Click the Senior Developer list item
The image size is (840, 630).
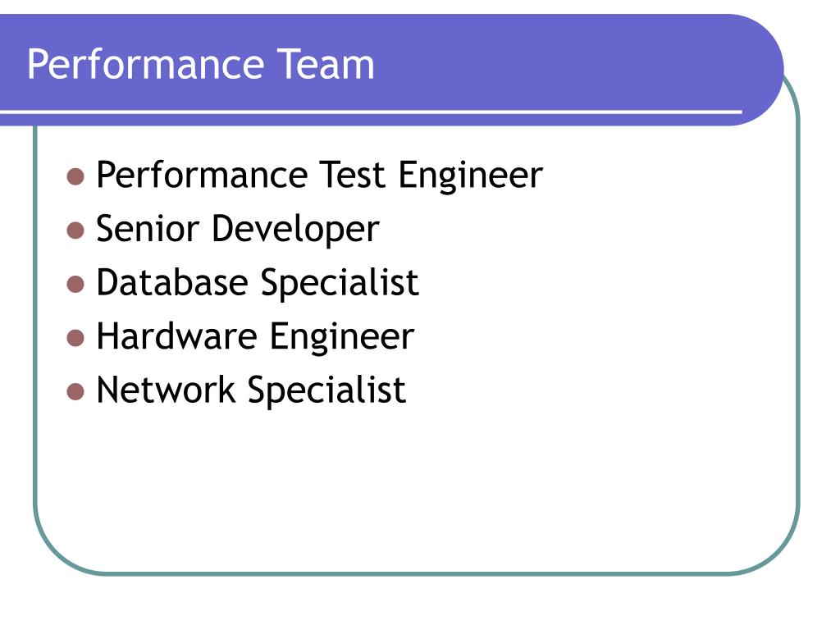click(x=238, y=230)
